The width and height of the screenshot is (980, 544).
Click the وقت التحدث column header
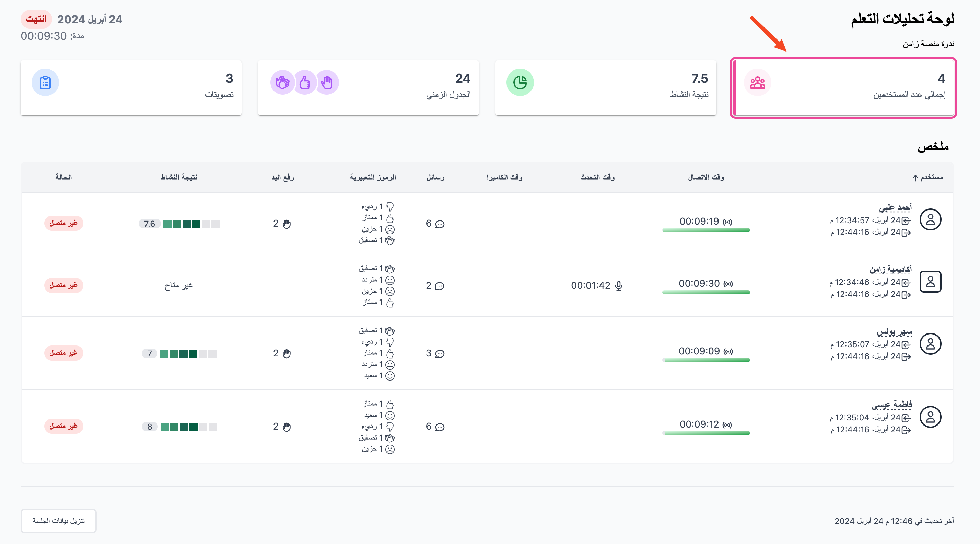click(x=597, y=178)
